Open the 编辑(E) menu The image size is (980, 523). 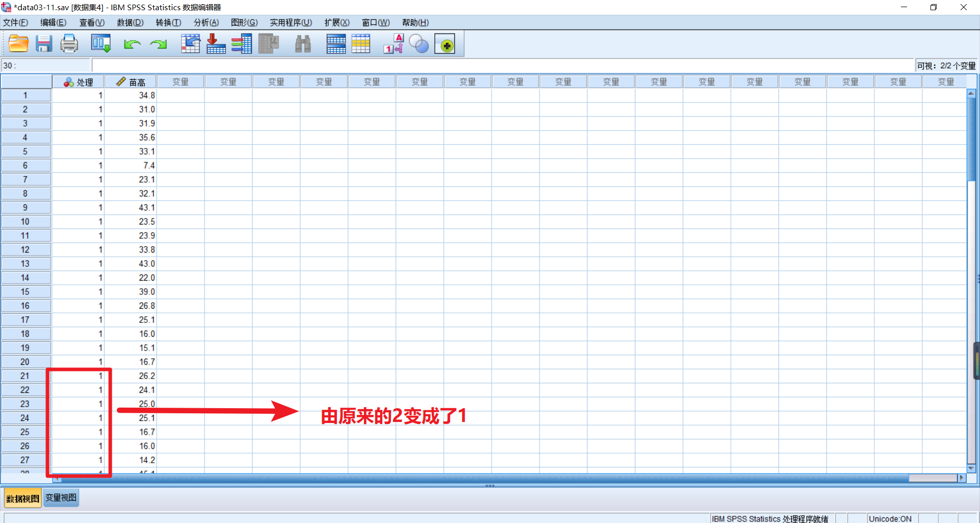click(54, 22)
